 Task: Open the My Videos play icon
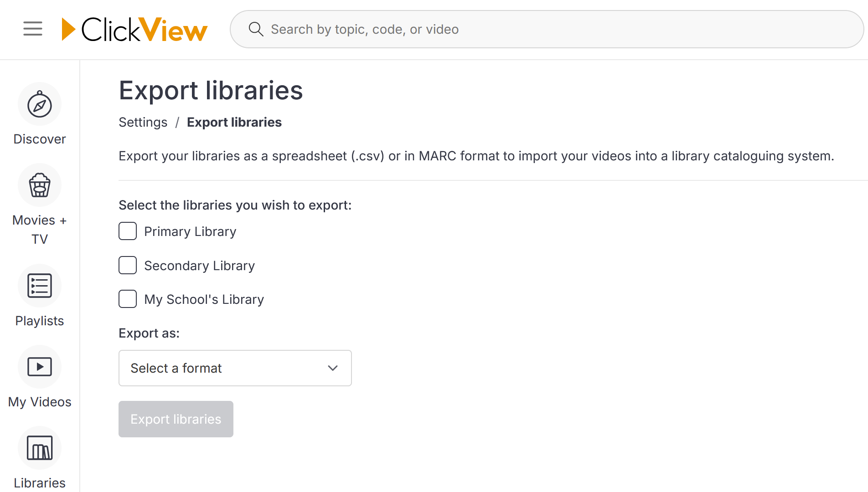(40, 367)
